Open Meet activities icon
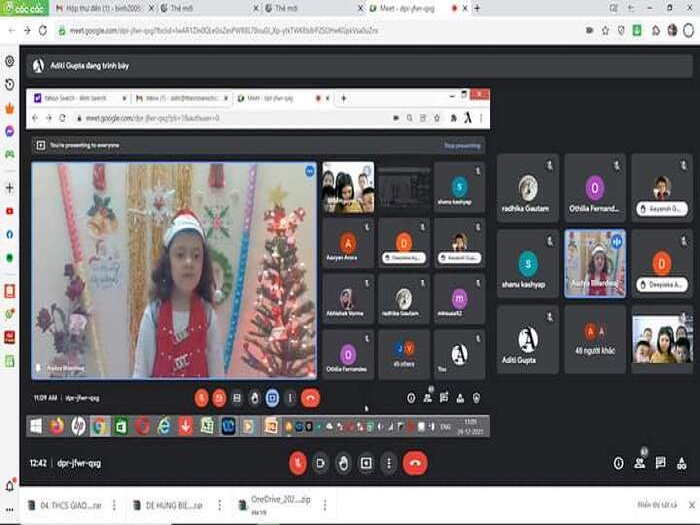Screen dimensions: 700x525 pyautogui.click(x=682, y=463)
